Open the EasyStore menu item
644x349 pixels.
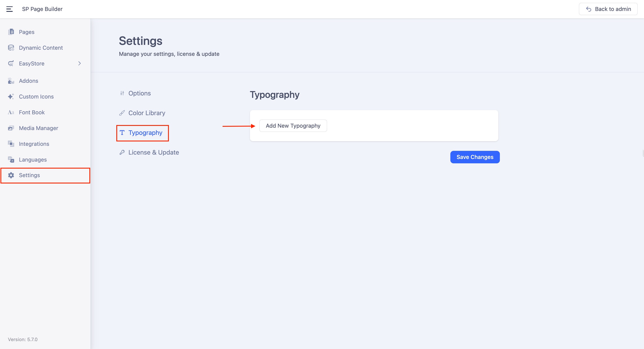(32, 63)
